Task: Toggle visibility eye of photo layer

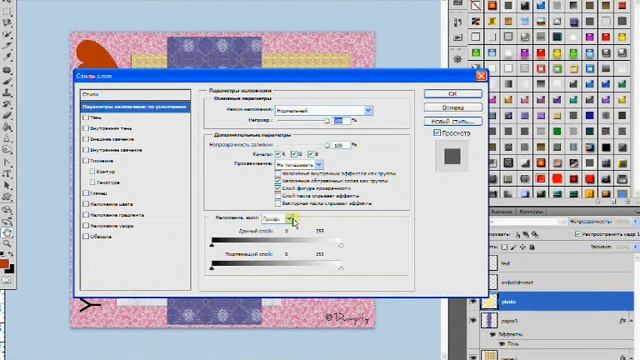Action: [x=473, y=302]
